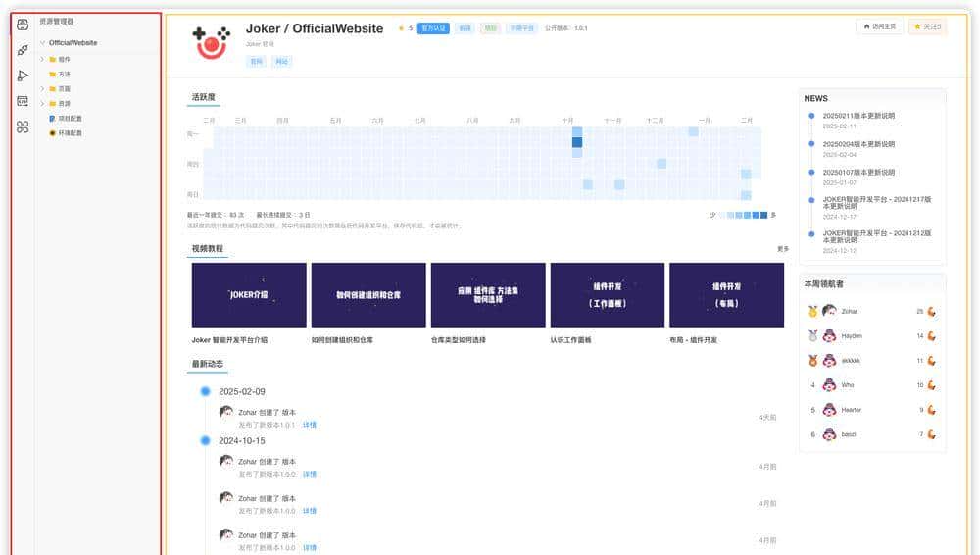
Task: Select the 方法 folder in the tree
Action: [x=60, y=74]
